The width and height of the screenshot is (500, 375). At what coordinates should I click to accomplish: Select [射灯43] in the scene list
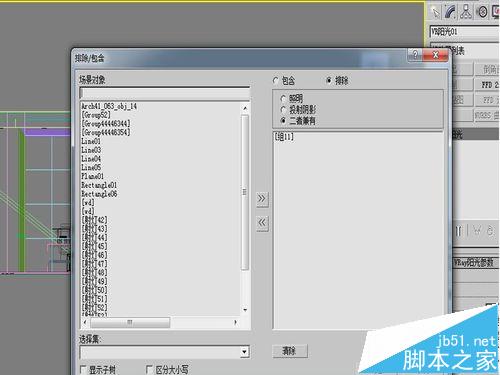tap(95, 229)
